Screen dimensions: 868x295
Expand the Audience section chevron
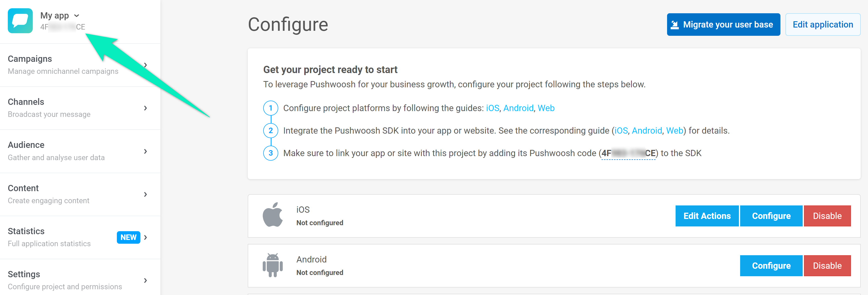tap(146, 151)
